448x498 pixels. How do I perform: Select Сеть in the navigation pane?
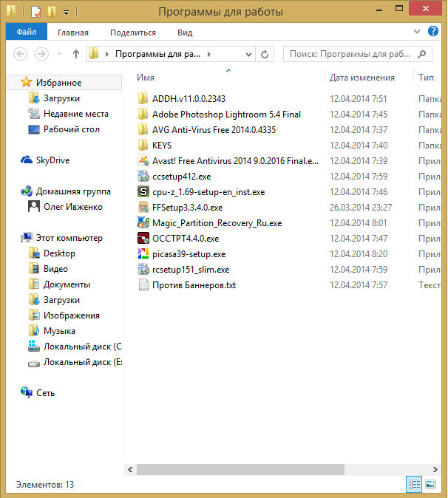[x=45, y=393]
